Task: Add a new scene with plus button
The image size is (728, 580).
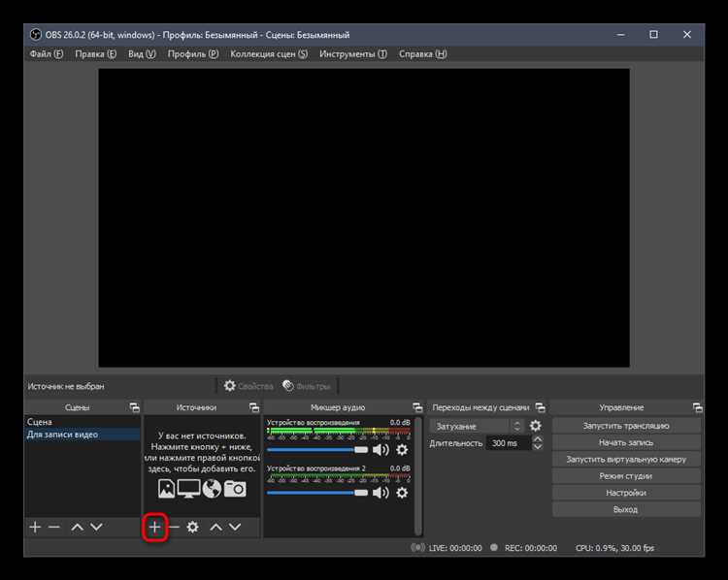Action: tap(35, 527)
